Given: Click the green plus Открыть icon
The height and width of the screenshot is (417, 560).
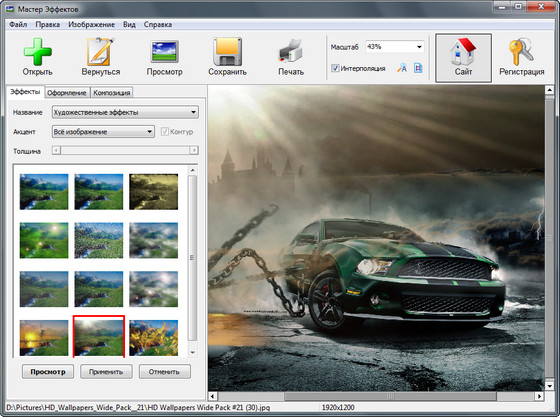Looking at the screenshot, I should pyautogui.click(x=38, y=51).
